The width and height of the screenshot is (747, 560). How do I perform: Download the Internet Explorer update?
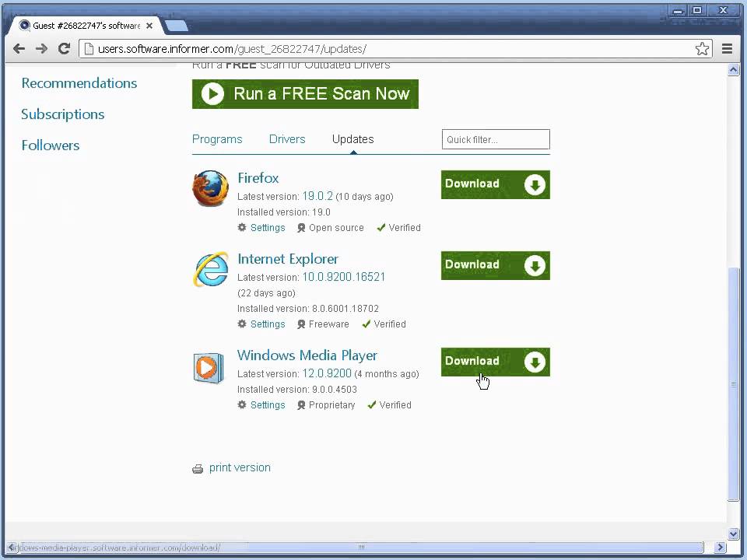(496, 266)
